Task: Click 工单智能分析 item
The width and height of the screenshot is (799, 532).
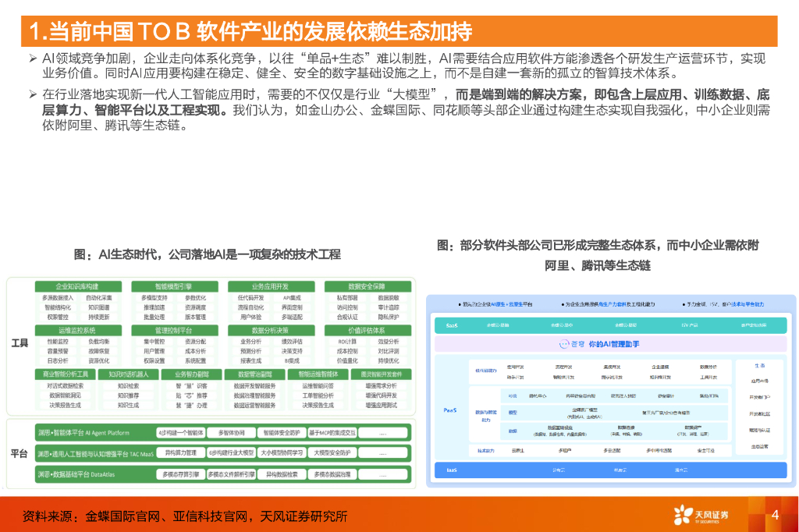Action: 318,395
